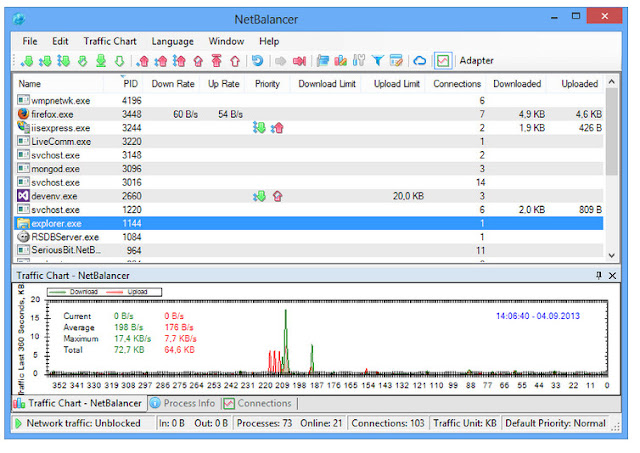Sort by the Connections column header
The width and height of the screenshot is (640, 453).
pyautogui.click(x=457, y=84)
